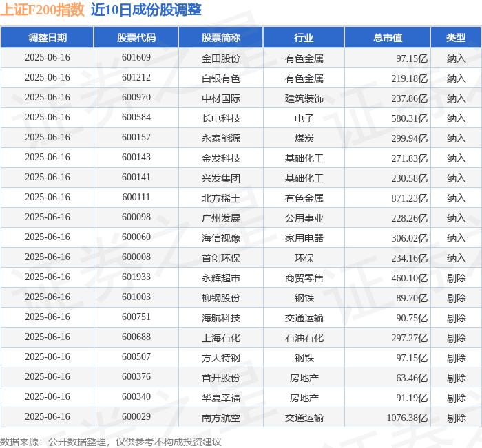The height and width of the screenshot is (448, 482).
Task: Click stock name 永辉超市
Action: 221,278
